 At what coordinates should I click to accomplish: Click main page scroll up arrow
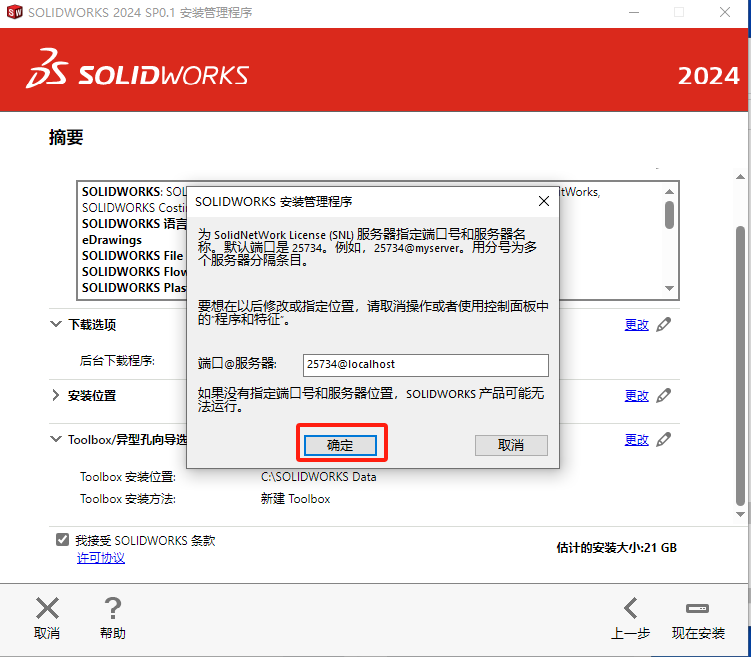(740, 177)
